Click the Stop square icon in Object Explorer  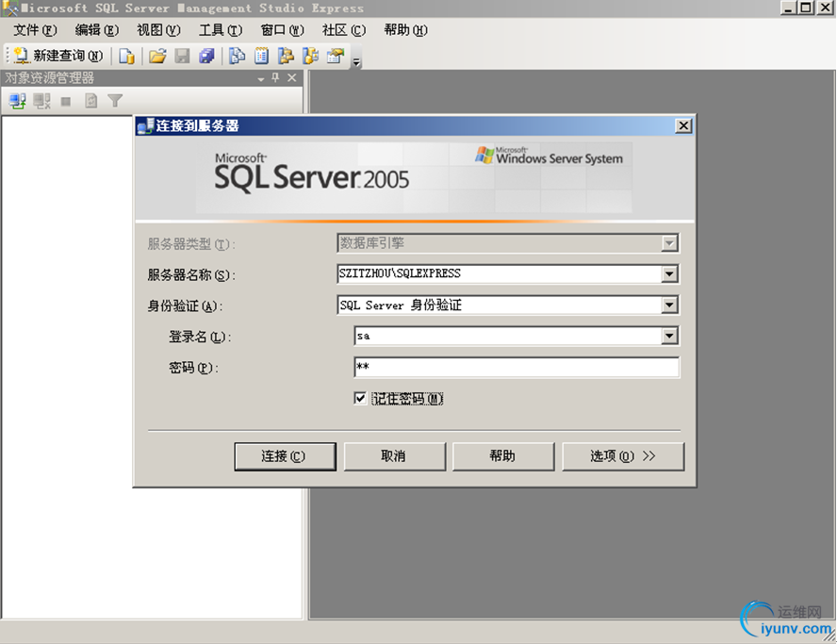(x=66, y=101)
